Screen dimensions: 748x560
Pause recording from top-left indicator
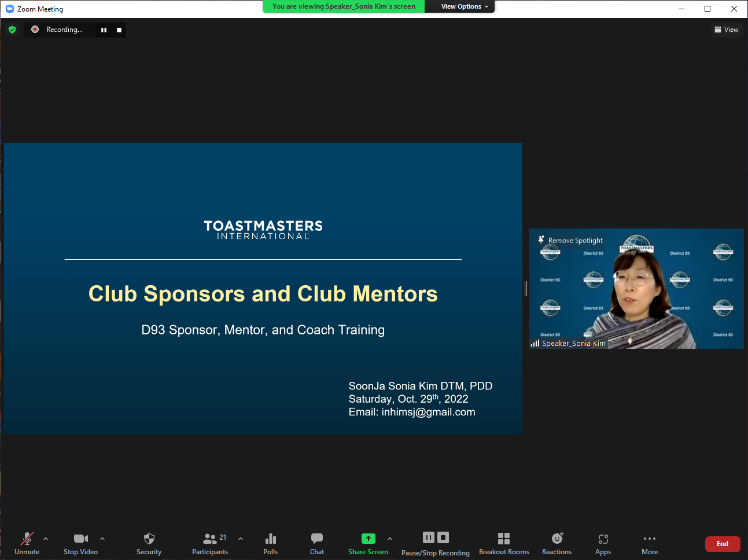pos(104,30)
